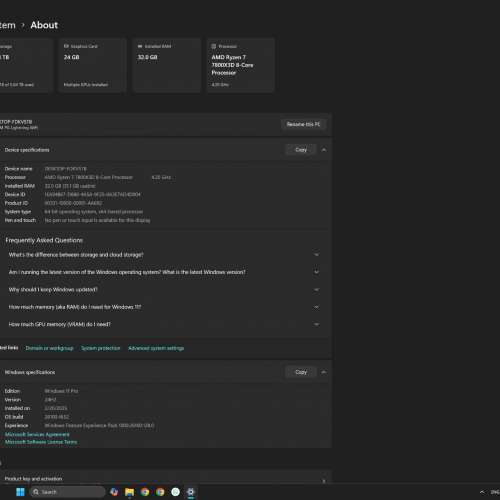This screenshot has width=500, height=500.
Task: Open File Explorer from the taskbar
Action: (129, 492)
